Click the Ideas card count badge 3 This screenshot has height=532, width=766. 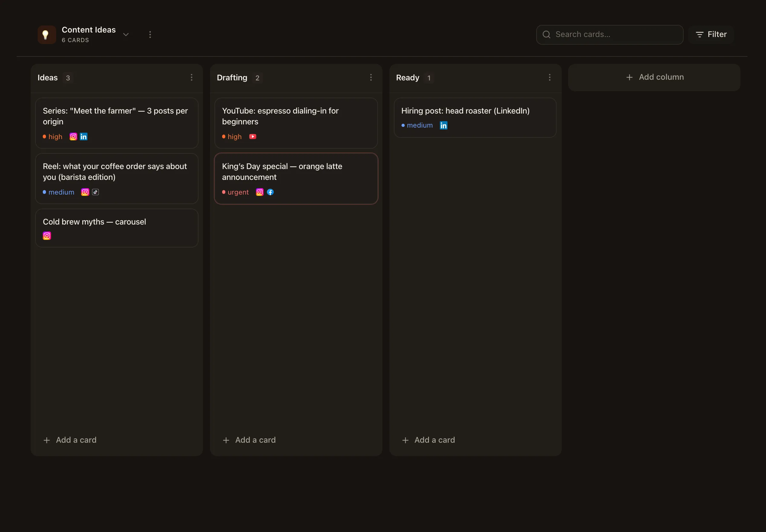point(68,78)
